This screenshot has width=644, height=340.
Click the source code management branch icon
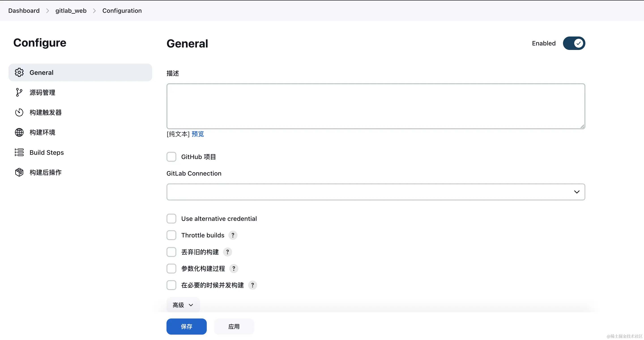click(19, 92)
